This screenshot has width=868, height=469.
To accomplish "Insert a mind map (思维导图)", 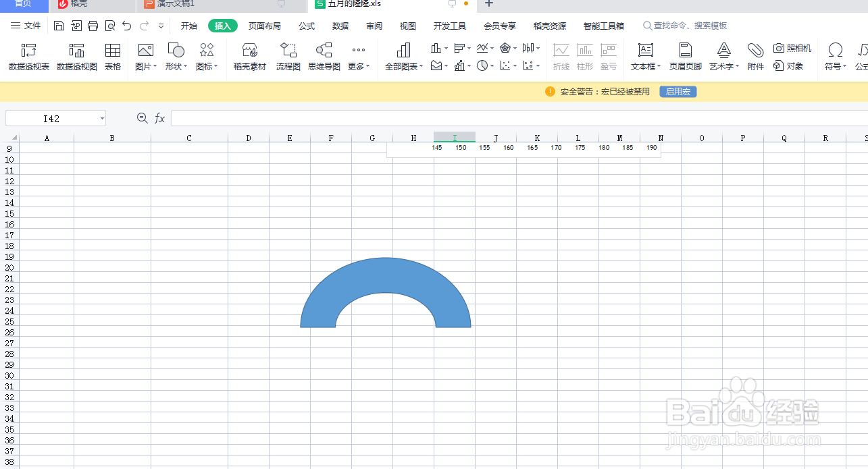I will 324,57.
